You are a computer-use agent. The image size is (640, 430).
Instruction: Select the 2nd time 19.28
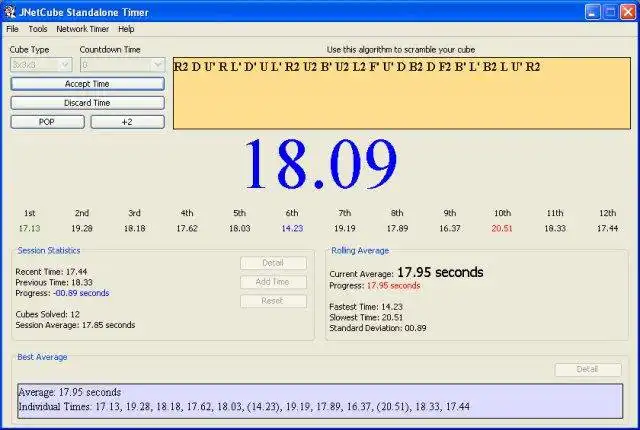(82, 228)
